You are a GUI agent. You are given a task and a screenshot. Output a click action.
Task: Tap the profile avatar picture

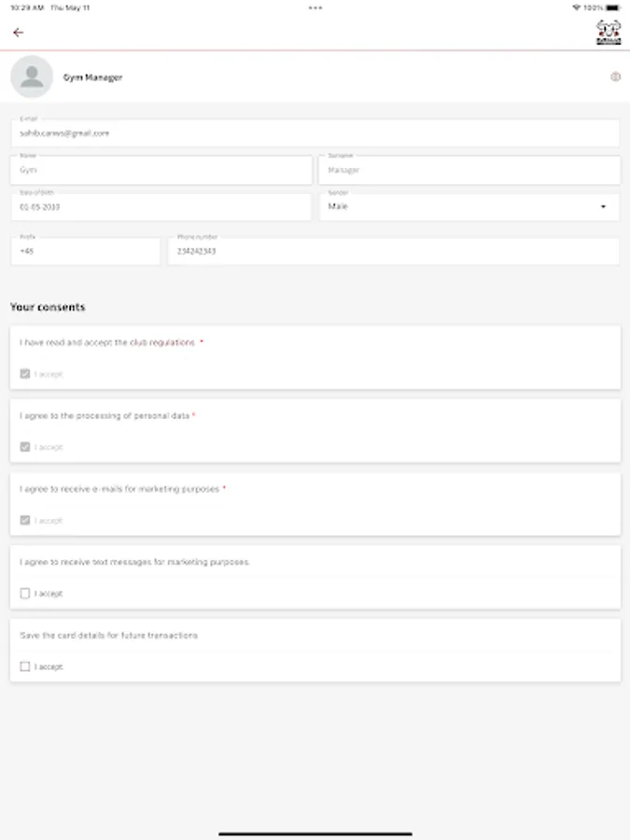coord(32,77)
